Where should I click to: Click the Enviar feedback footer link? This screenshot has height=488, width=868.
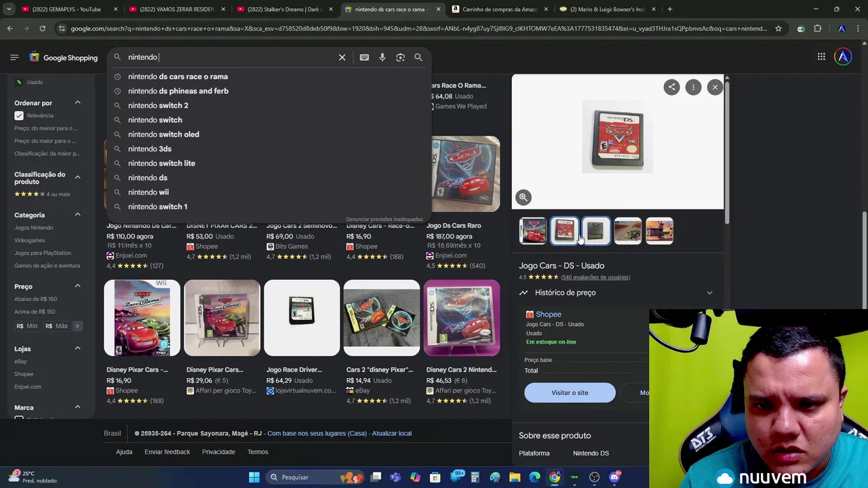pyautogui.click(x=167, y=452)
